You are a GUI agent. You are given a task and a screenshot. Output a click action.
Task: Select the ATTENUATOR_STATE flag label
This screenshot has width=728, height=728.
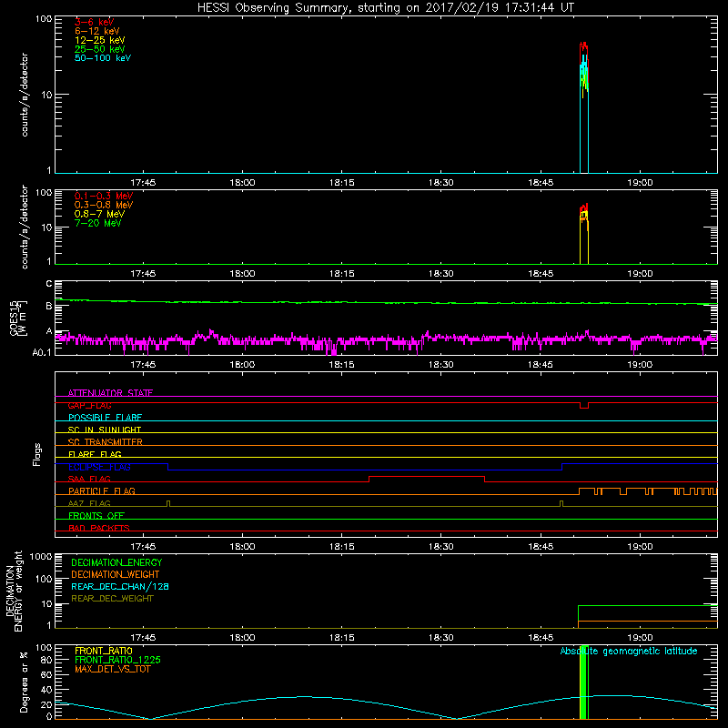coord(110,393)
